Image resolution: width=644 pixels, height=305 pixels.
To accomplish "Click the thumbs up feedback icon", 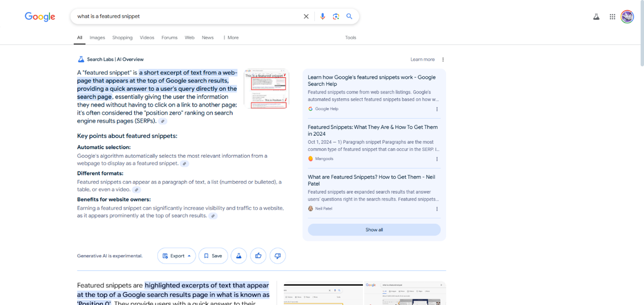I will pos(258,256).
